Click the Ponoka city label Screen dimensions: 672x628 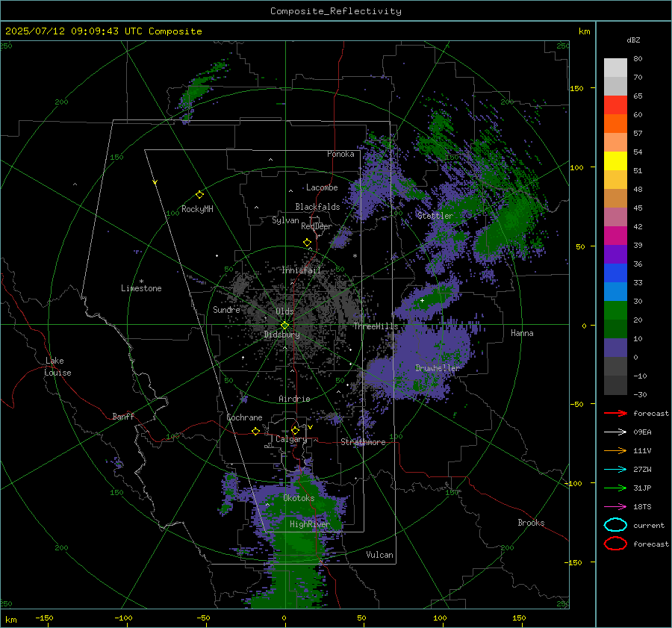pos(340,154)
